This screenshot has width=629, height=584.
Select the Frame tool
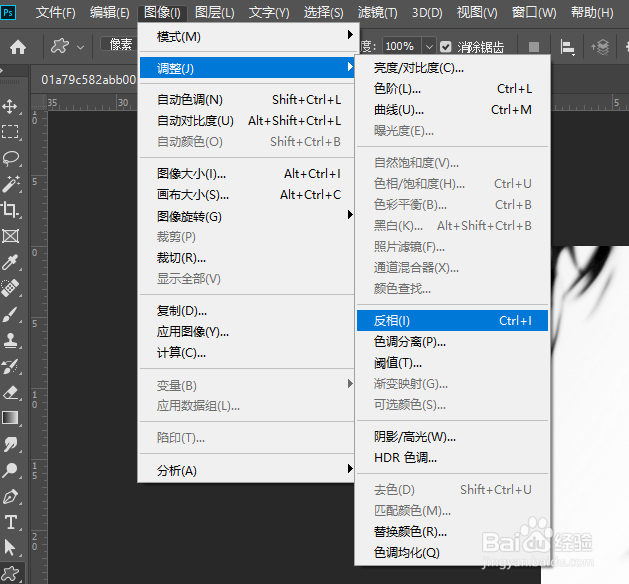(10, 236)
